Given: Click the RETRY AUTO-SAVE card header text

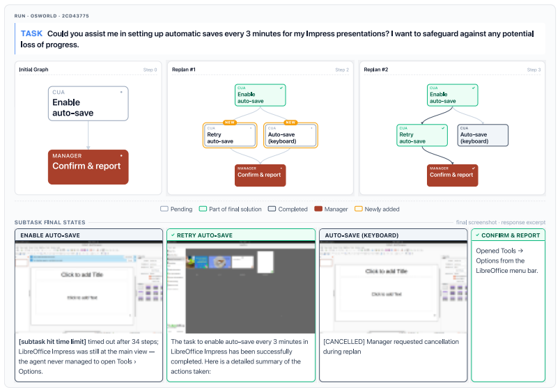Looking at the screenshot, I should coord(205,235).
